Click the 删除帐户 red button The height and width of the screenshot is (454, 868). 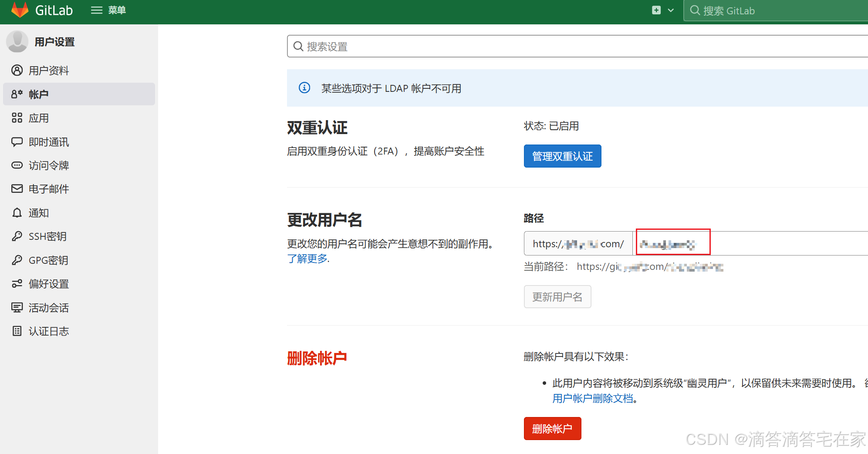pyautogui.click(x=552, y=428)
